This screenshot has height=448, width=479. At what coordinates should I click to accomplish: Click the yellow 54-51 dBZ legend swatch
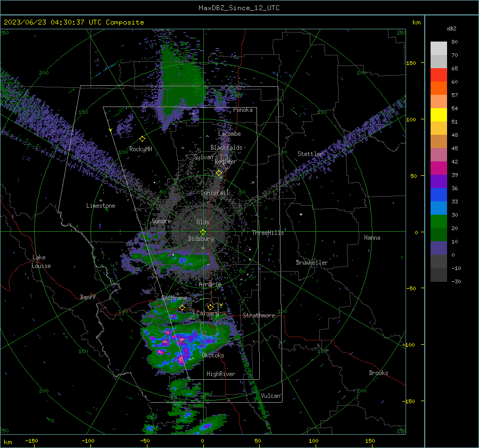439,115
